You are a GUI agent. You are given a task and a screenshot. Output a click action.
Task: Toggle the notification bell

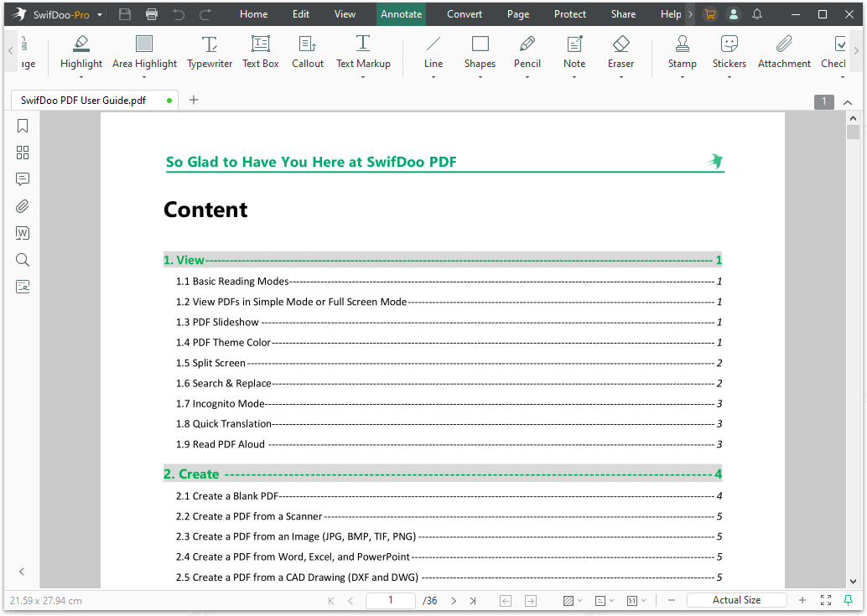pyautogui.click(x=758, y=13)
